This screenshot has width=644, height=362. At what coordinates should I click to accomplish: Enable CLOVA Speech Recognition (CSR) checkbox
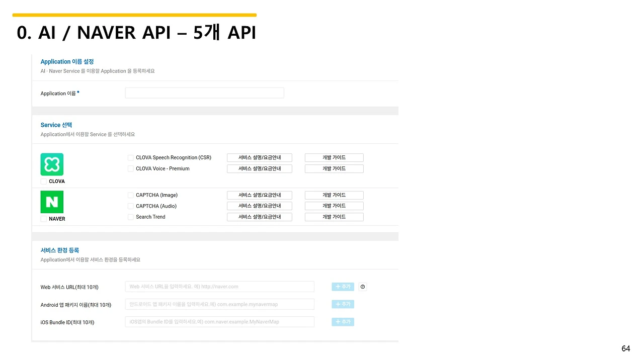coord(131,158)
